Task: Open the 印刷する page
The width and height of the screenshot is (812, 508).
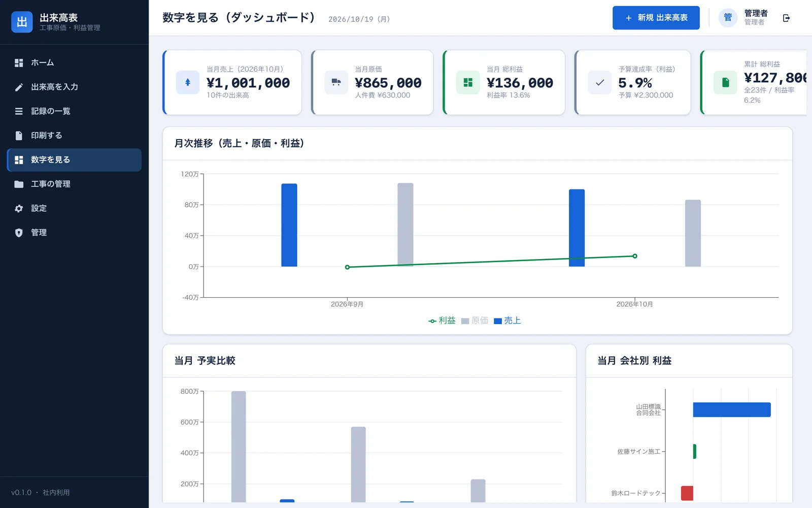Action: pos(74,136)
